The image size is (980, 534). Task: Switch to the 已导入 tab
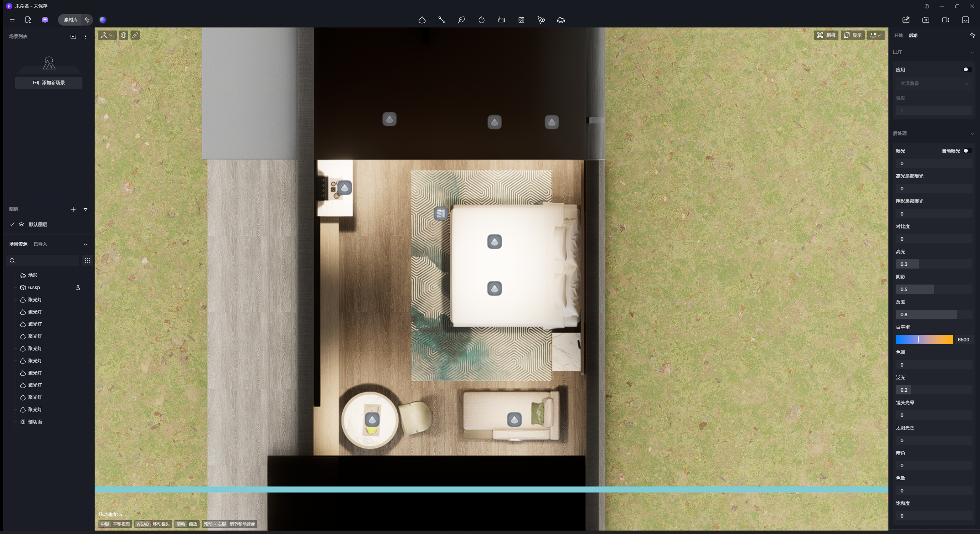[x=40, y=244]
